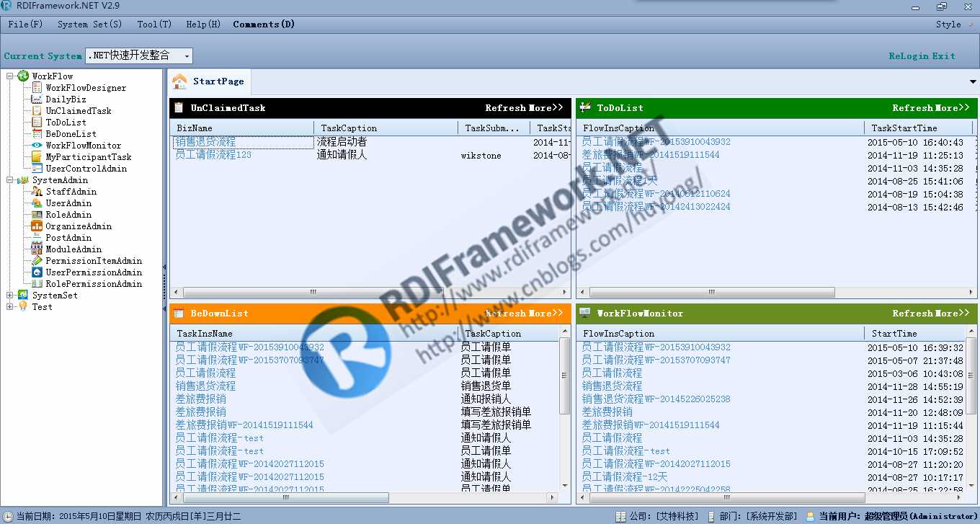Click the wikstone cell in UnClaimedTask

(481, 156)
